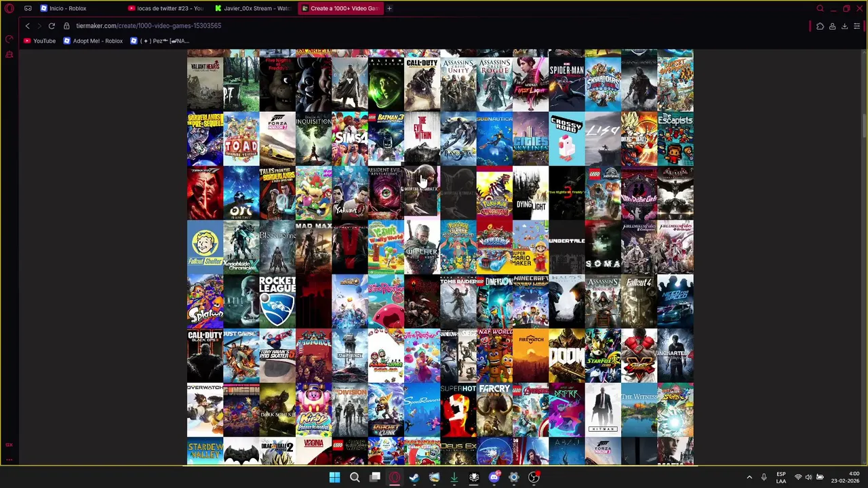
Task: Click the microphone tray icon
Action: tap(764, 477)
